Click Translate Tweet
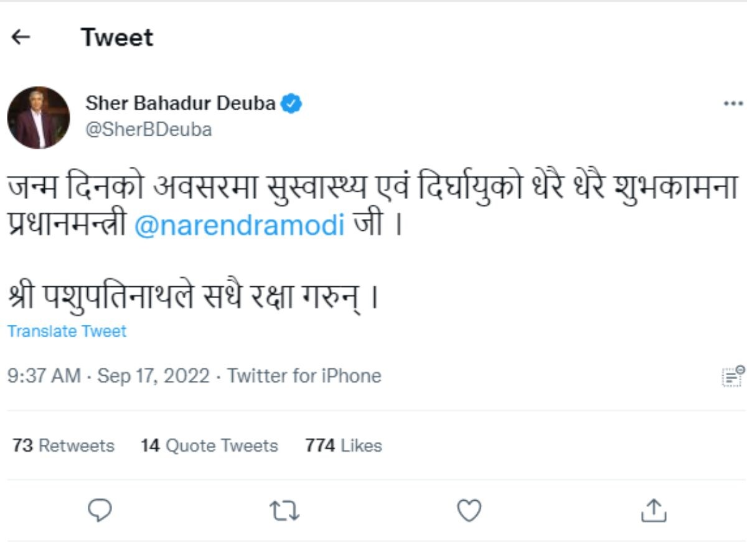 (67, 331)
